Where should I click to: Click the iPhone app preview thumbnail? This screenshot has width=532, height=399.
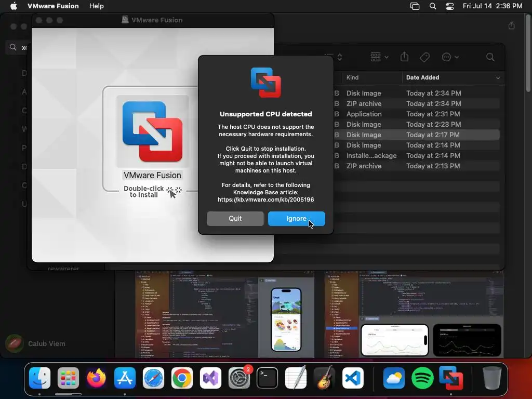click(286, 320)
